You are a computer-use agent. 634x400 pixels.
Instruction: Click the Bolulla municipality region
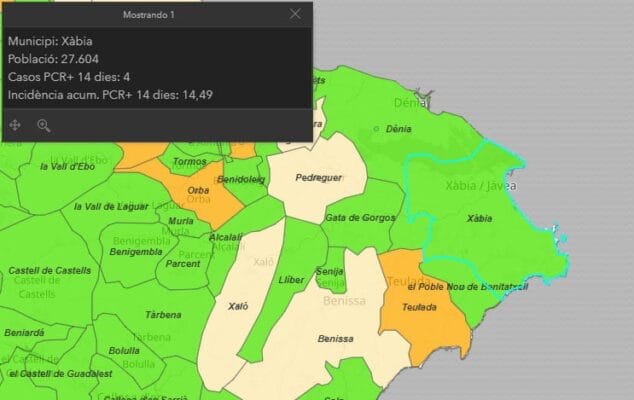124,351
